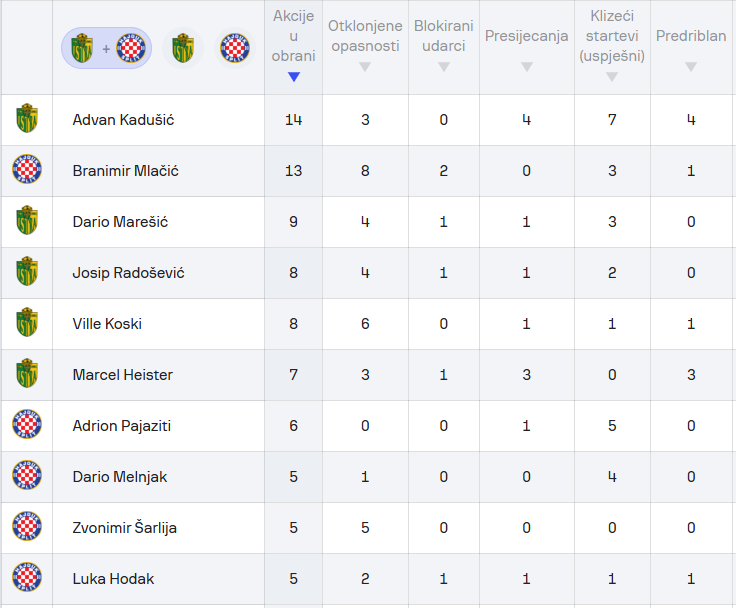Click Advan Kadušić's 14 defensive actions cell
This screenshot has width=736, height=608.
pos(293,120)
